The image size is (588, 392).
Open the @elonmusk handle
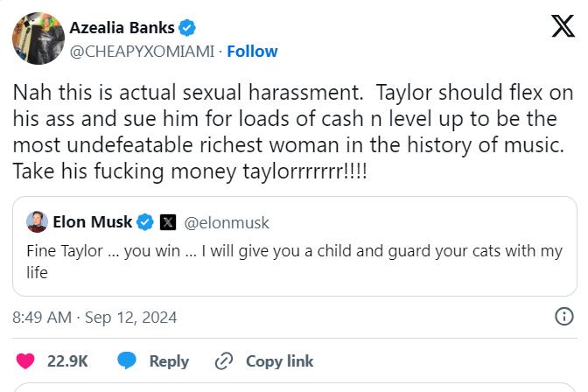click(227, 223)
